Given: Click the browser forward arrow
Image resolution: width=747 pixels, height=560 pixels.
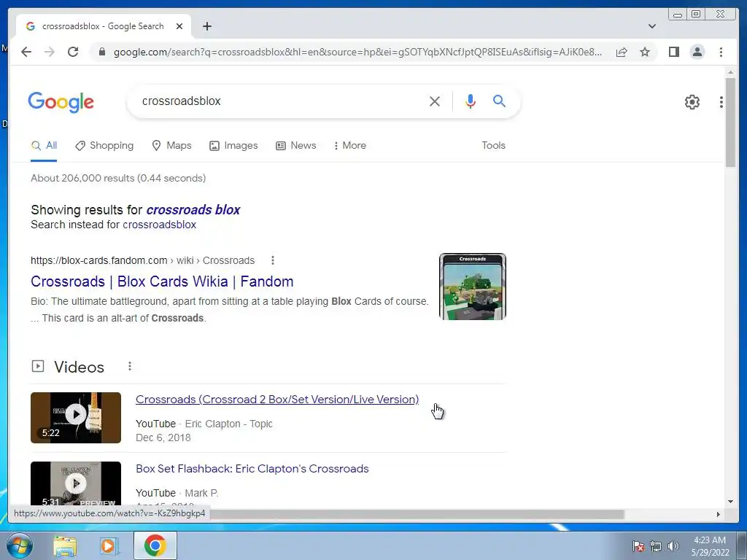Looking at the screenshot, I should coord(50,52).
